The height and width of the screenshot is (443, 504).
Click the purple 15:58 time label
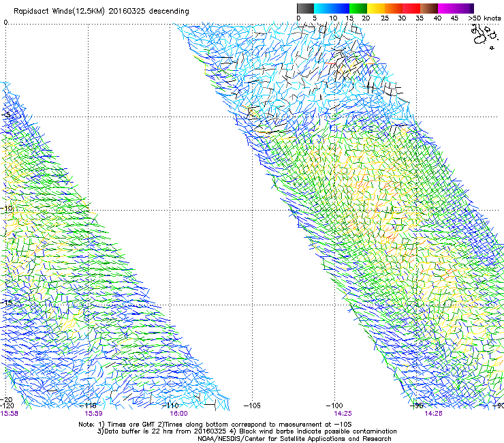pos(9,414)
